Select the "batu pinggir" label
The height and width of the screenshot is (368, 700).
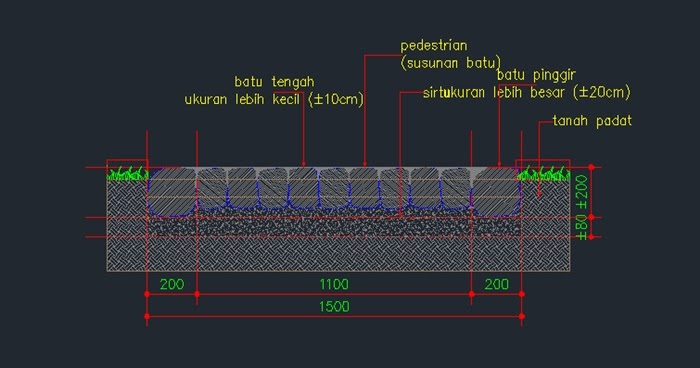pyautogui.click(x=536, y=75)
